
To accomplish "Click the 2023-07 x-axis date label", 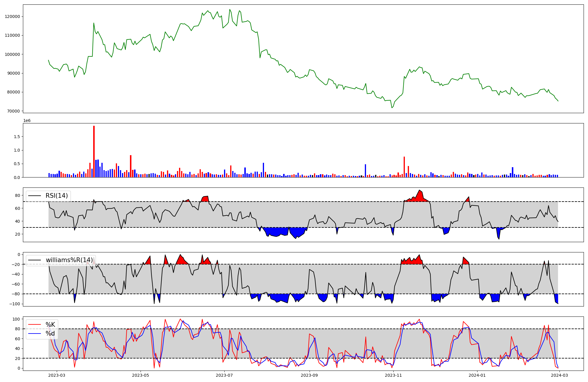I will point(224,375).
